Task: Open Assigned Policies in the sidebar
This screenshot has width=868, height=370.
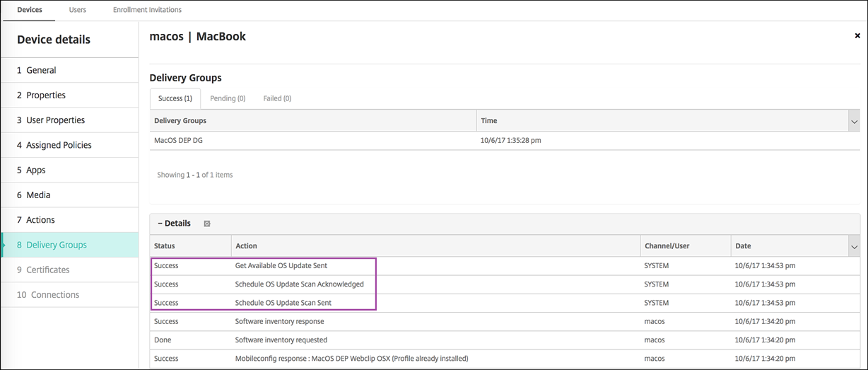Action: pyautogui.click(x=59, y=145)
